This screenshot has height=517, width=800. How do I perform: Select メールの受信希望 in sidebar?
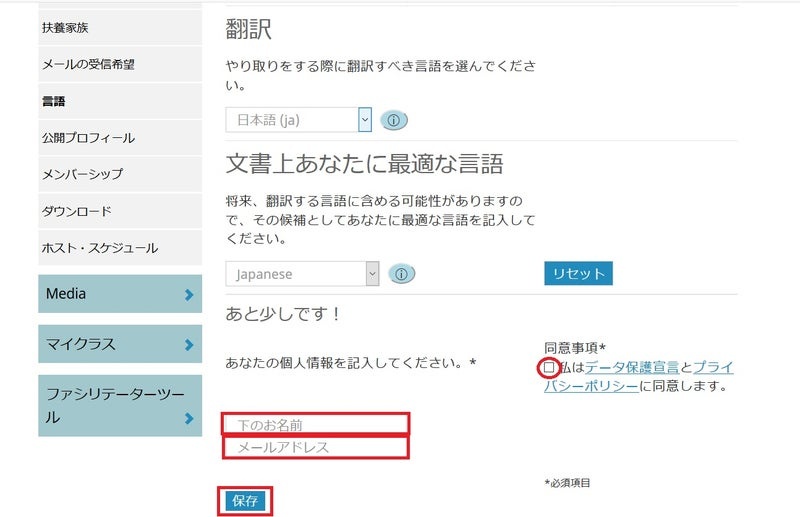(88, 64)
